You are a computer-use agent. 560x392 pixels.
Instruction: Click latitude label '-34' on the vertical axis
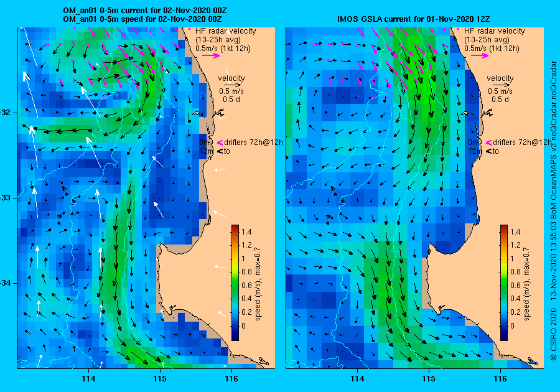click(x=6, y=284)
